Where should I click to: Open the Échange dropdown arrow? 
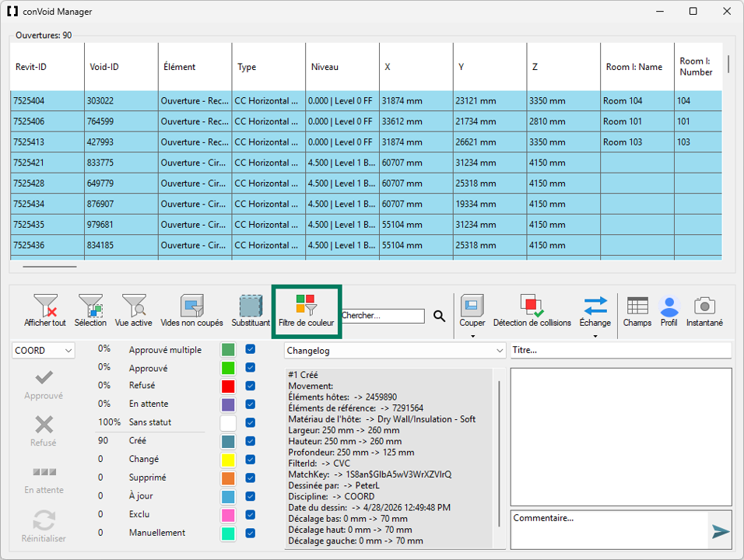click(595, 336)
